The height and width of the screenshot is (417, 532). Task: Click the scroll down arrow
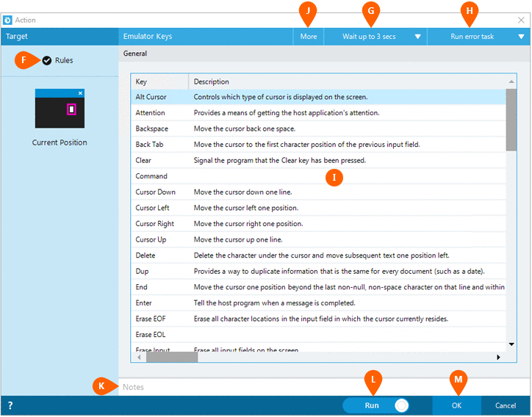[511, 344]
